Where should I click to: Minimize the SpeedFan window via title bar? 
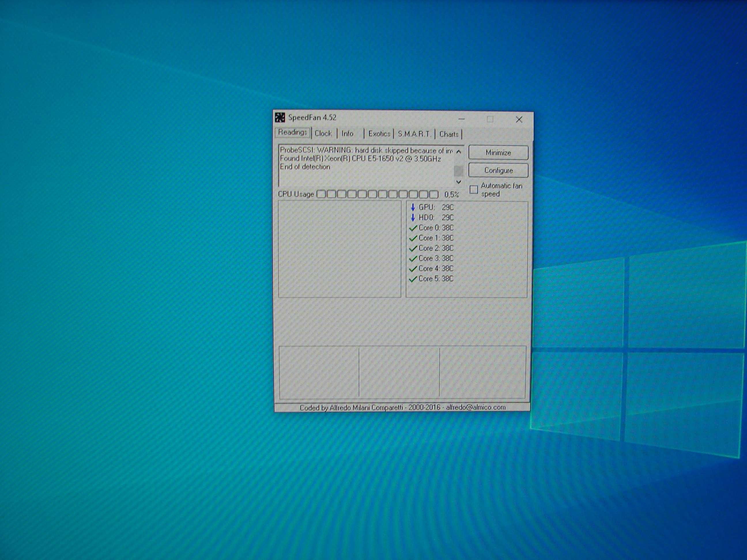click(462, 119)
